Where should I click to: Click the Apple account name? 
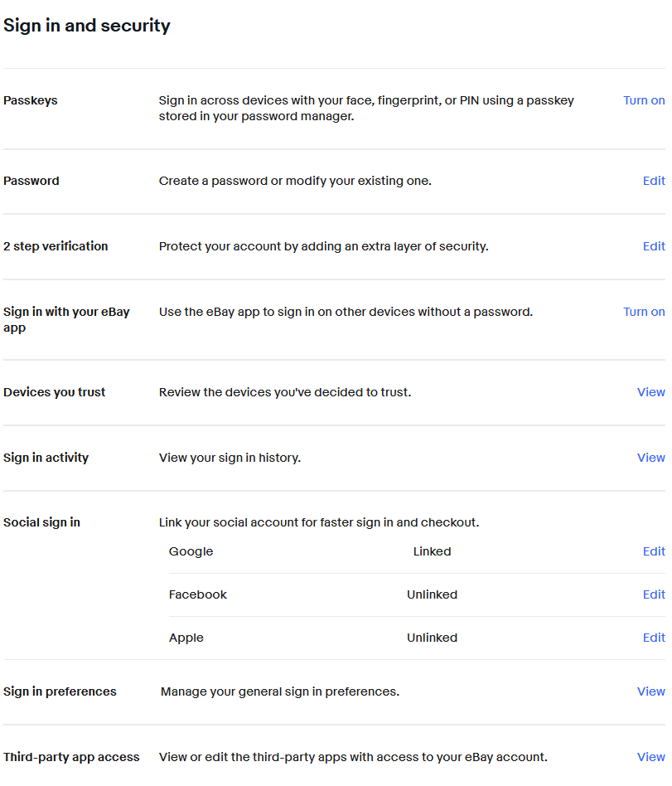[186, 638]
